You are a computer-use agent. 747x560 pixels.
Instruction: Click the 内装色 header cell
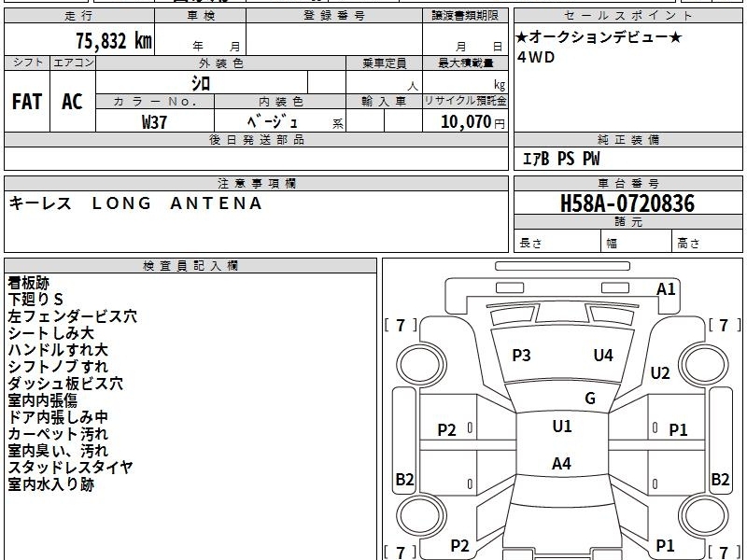tap(280, 102)
